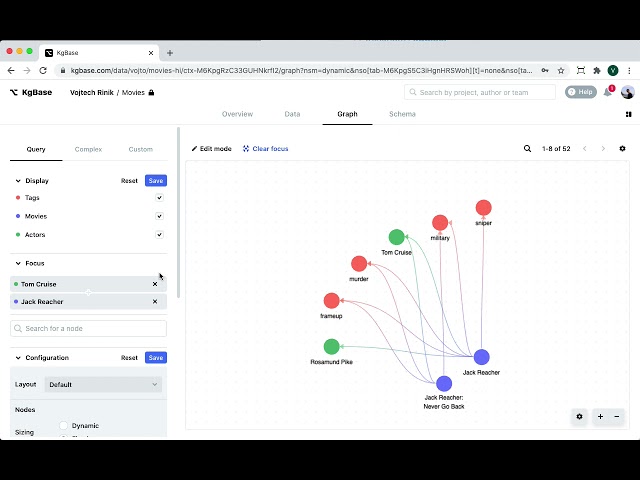Save the Configuration settings
Image resolution: width=640 pixels, height=480 pixels.
click(156, 358)
